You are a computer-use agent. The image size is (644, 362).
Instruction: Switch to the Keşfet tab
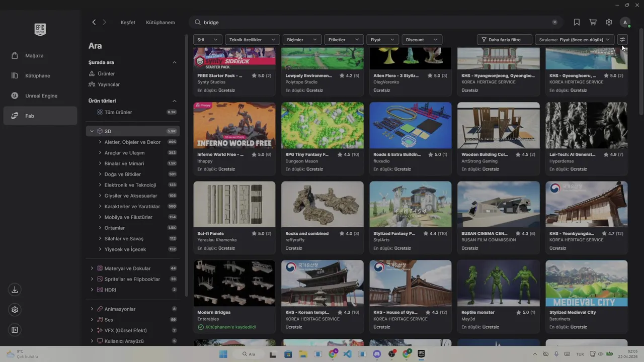(128, 22)
